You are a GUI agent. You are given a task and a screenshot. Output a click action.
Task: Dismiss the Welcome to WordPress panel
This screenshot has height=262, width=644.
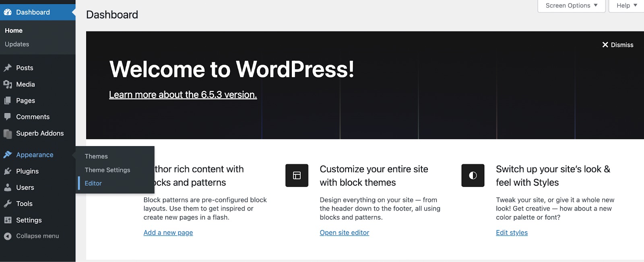click(618, 45)
